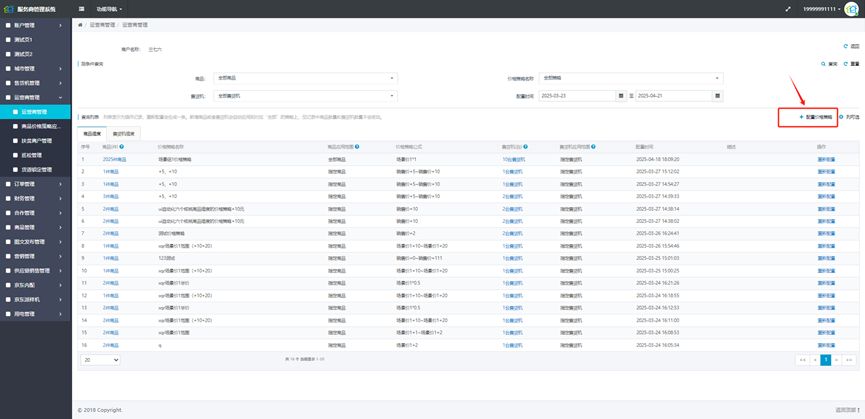This screenshot has width=865, height=419.
Task: Toggle the sidebar with the hamburger icon
Action: point(82,9)
